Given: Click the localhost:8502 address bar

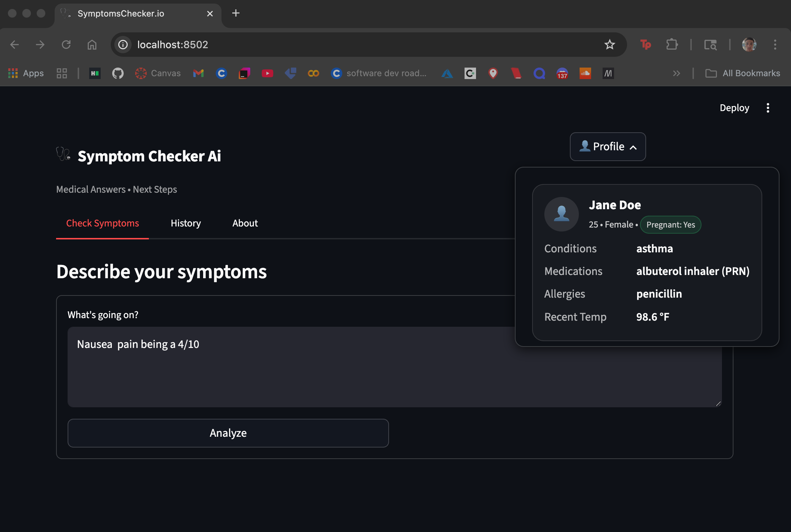Looking at the screenshot, I should click(x=324, y=45).
